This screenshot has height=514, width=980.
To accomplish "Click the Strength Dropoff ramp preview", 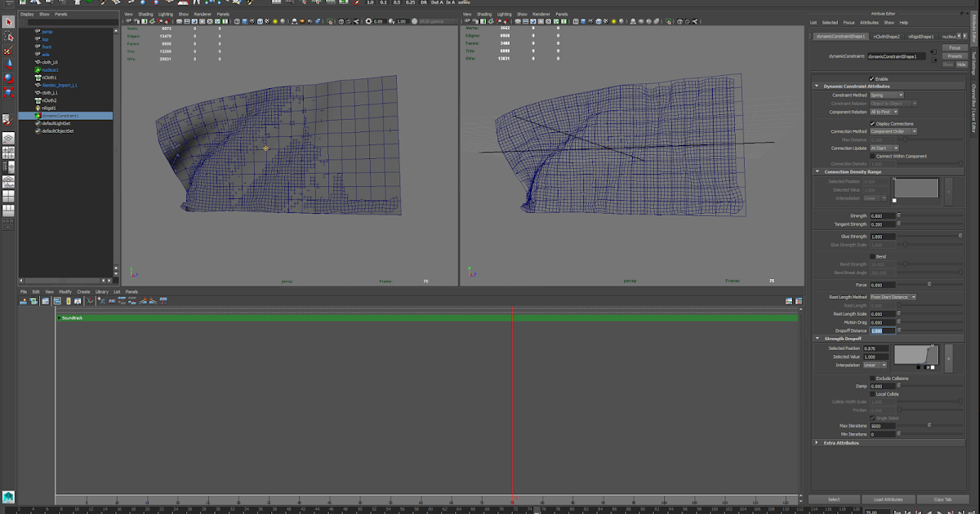I will click(915, 354).
